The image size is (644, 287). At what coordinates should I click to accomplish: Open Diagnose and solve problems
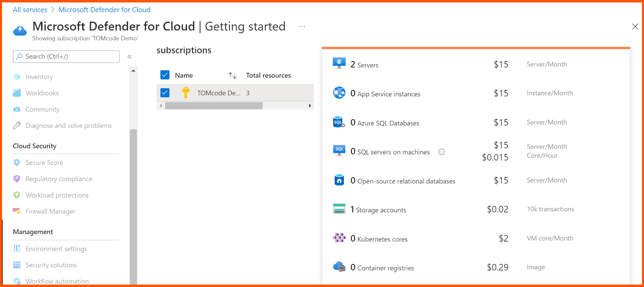point(68,125)
